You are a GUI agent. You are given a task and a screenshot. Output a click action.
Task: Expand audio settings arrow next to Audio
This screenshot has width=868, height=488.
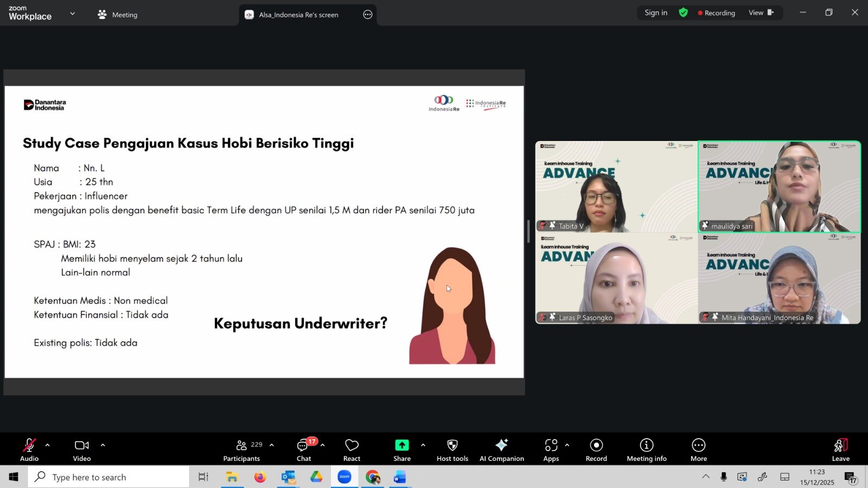point(48,445)
